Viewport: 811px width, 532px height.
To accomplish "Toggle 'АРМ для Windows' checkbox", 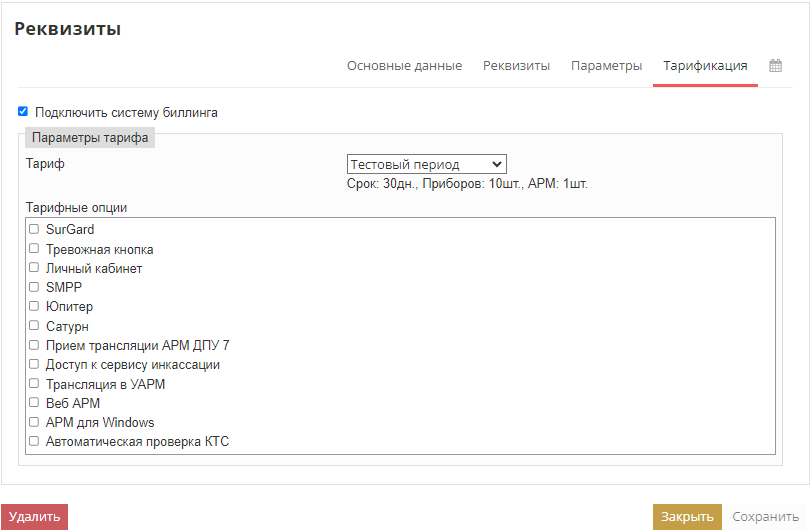I will tap(34, 422).
